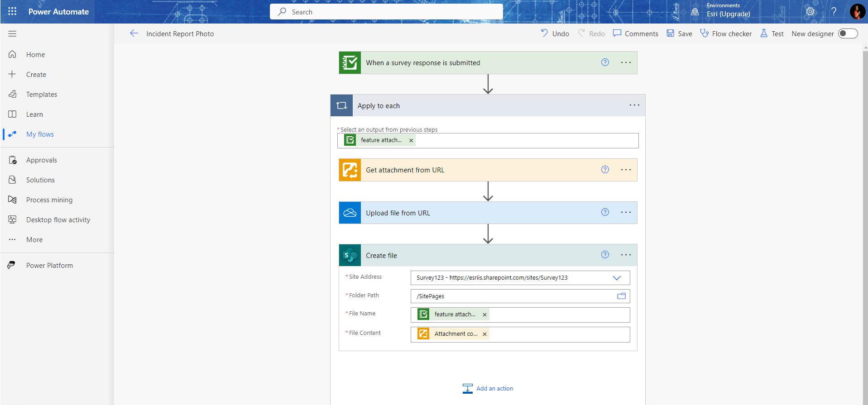Open Templates in the left navigation
Image resolution: width=868 pixels, height=405 pixels.
point(42,95)
